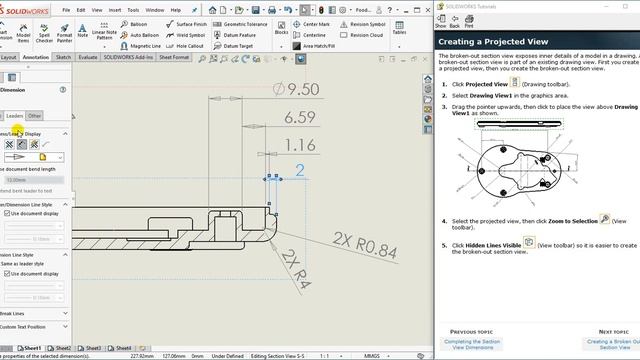Image resolution: width=640 pixels, height=360 pixels.
Task: Switch to the Sketch tab
Action: tap(63, 57)
